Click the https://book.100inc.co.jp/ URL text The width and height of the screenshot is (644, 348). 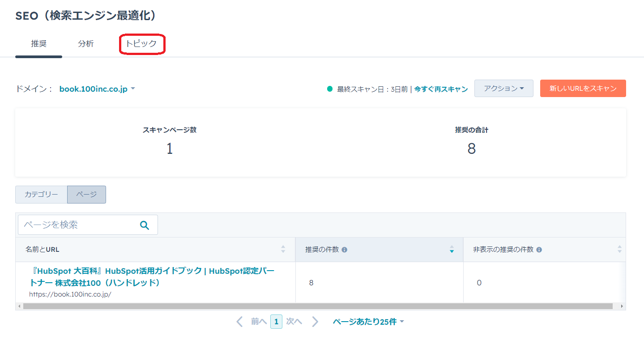(x=70, y=294)
